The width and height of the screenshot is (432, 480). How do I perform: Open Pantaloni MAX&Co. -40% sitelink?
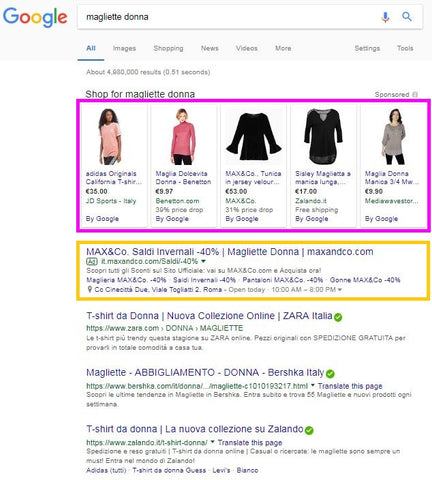pyautogui.click(x=283, y=280)
